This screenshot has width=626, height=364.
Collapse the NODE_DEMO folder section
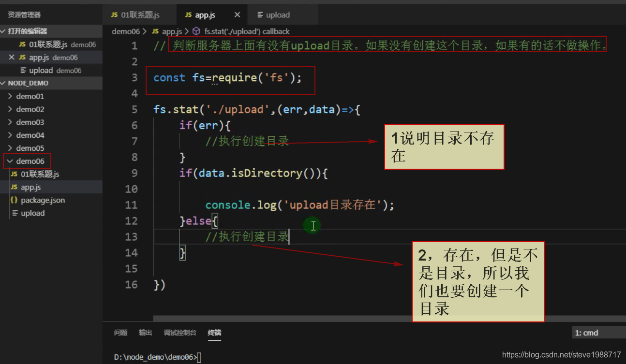(51, 83)
